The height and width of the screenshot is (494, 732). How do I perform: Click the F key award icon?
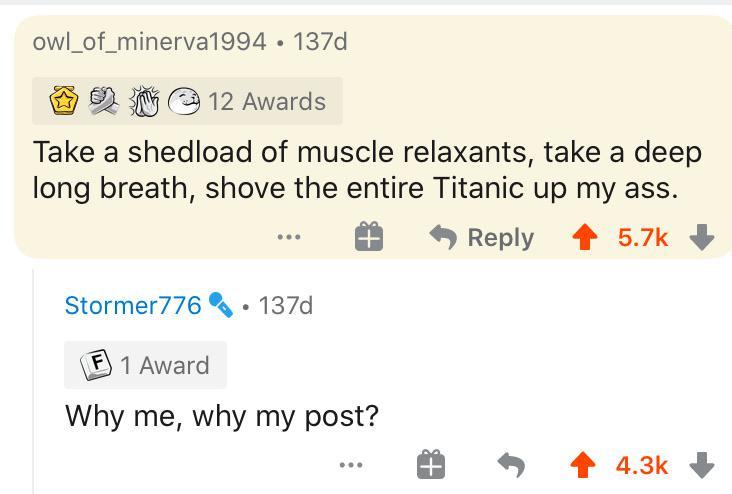pyautogui.click(x=96, y=365)
